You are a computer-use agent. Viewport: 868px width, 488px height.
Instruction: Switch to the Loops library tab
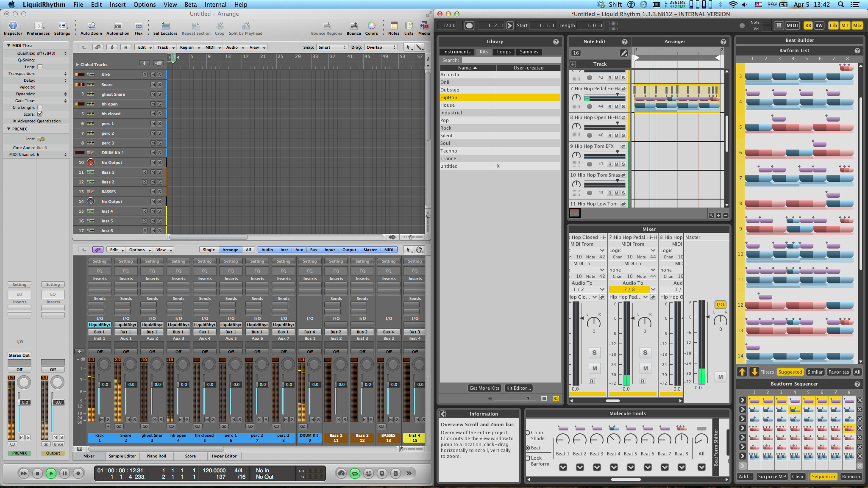click(x=504, y=52)
